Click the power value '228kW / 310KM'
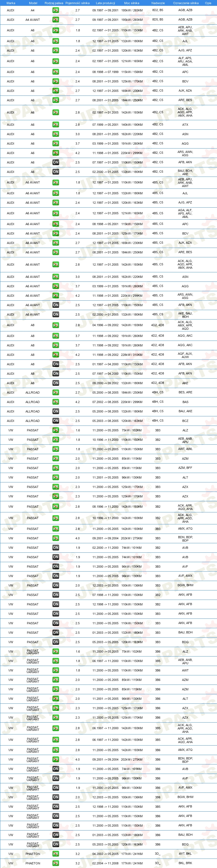Screen dimensions: 217x868 [132, 355]
